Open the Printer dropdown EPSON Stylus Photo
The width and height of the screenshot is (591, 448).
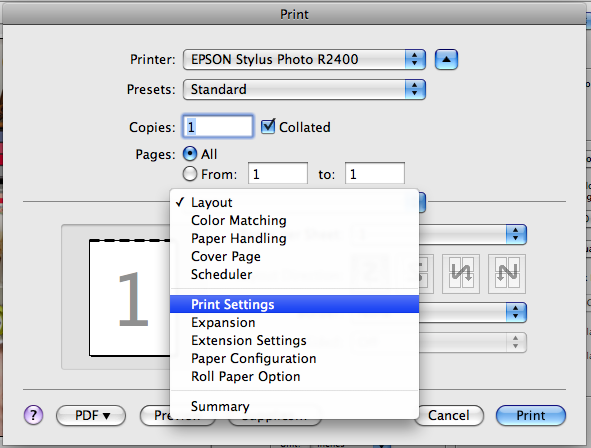(x=304, y=60)
